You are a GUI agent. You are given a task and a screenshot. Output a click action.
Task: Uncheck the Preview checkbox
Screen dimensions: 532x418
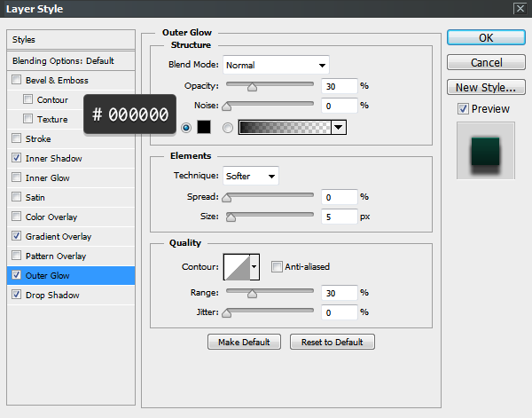[463, 109]
